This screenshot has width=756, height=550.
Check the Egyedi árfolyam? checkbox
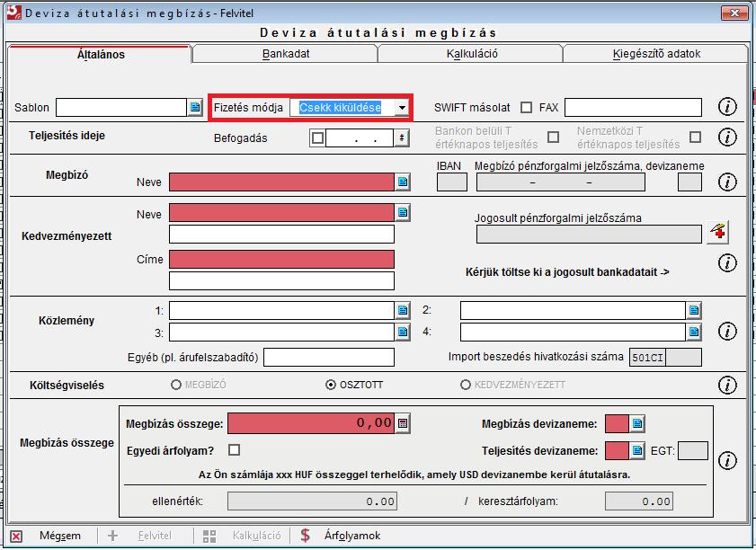click(x=235, y=449)
